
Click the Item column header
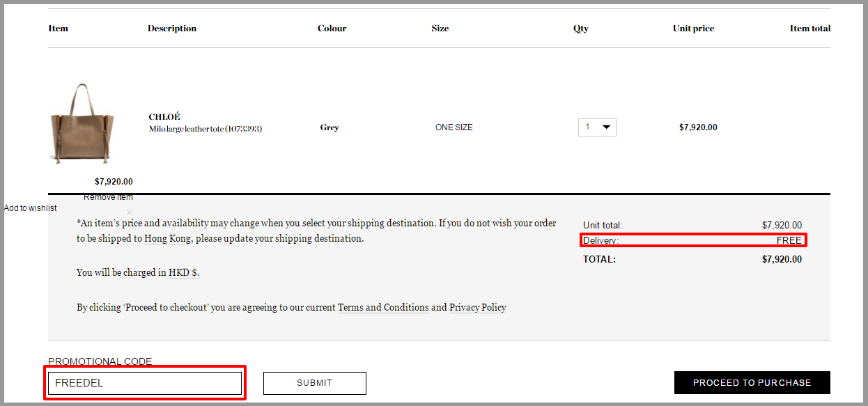pyautogui.click(x=59, y=29)
